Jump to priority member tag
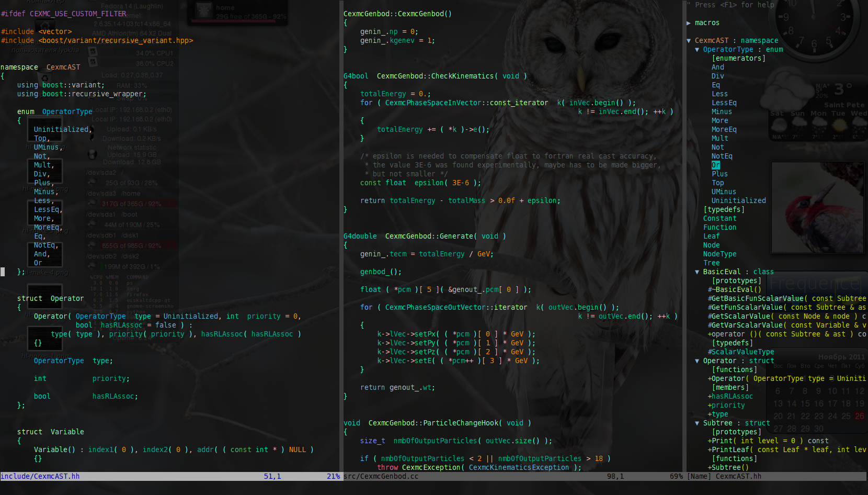Image resolution: width=868 pixels, height=495 pixels. pos(726,405)
